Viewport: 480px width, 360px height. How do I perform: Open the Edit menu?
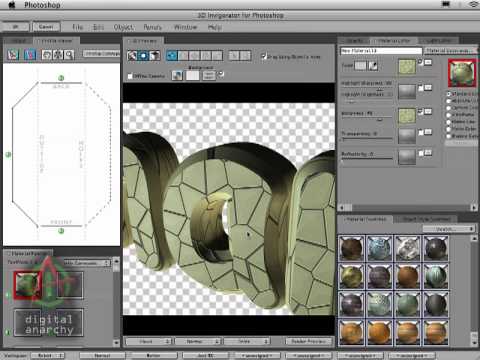(x=98, y=27)
